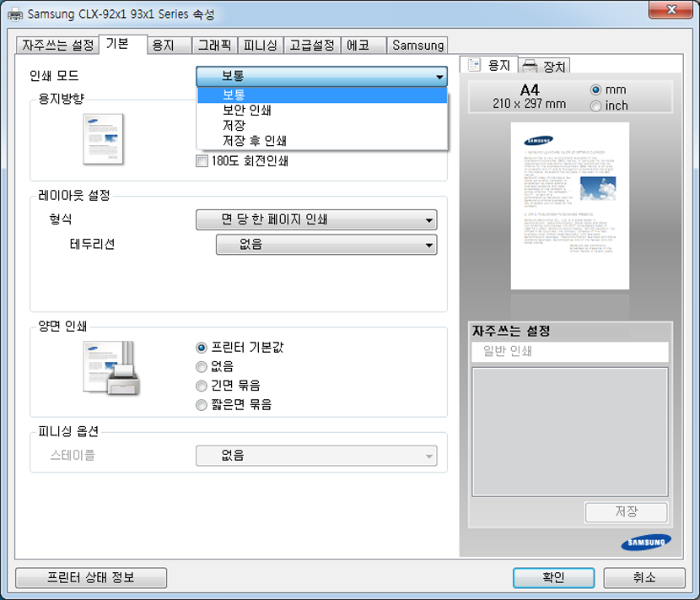Choose 보안 인쇄 from print mode list

(x=246, y=111)
